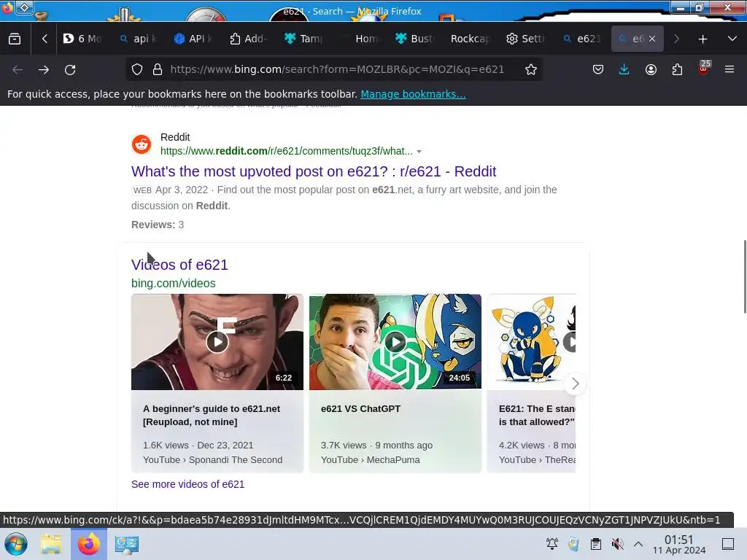Play the beginner's guide video thumbnail
Screen dimensions: 747x560
click(217, 341)
